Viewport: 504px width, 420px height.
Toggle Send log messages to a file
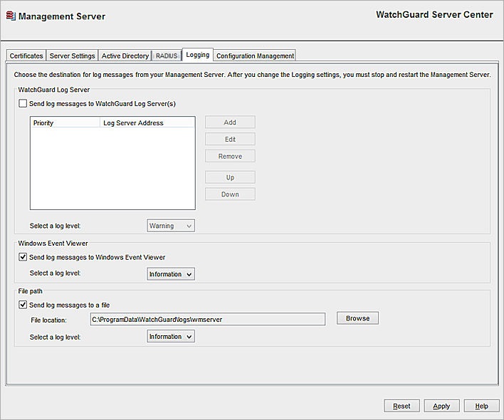23,305
